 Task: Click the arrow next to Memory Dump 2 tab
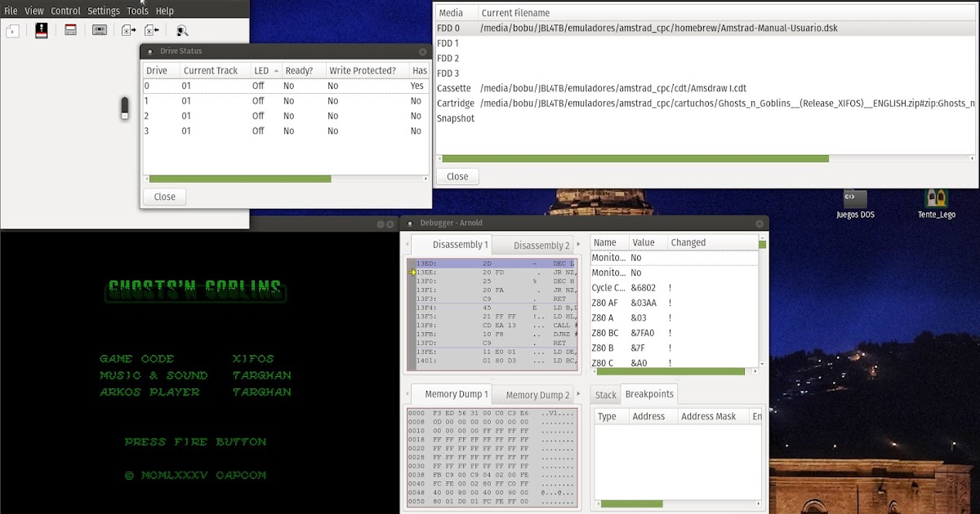click(579, 394)
